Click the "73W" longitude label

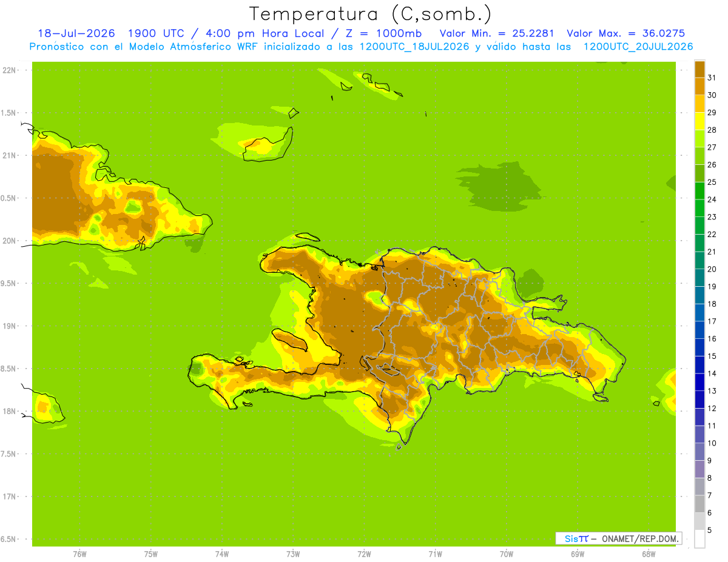pyautogui.click(x=293, y=554)
